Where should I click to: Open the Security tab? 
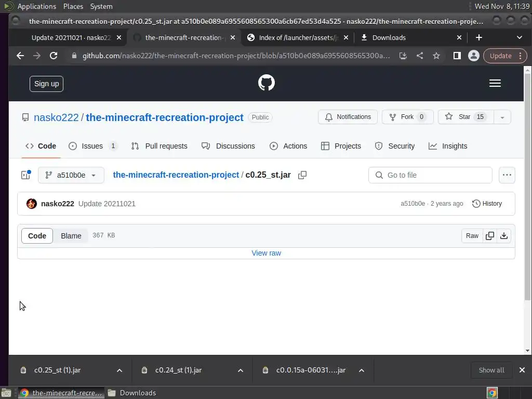tap(395, 146)
